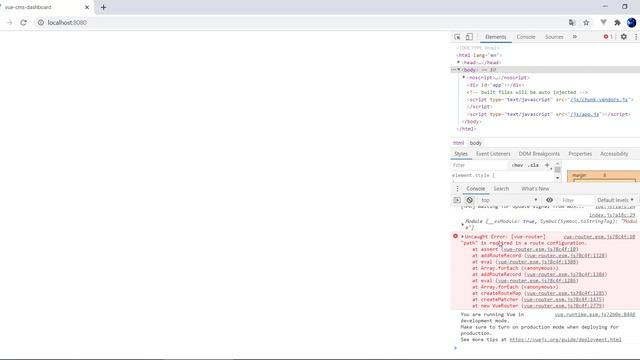
Task: Switch to the Elements tab
Action: click(496, 37)
